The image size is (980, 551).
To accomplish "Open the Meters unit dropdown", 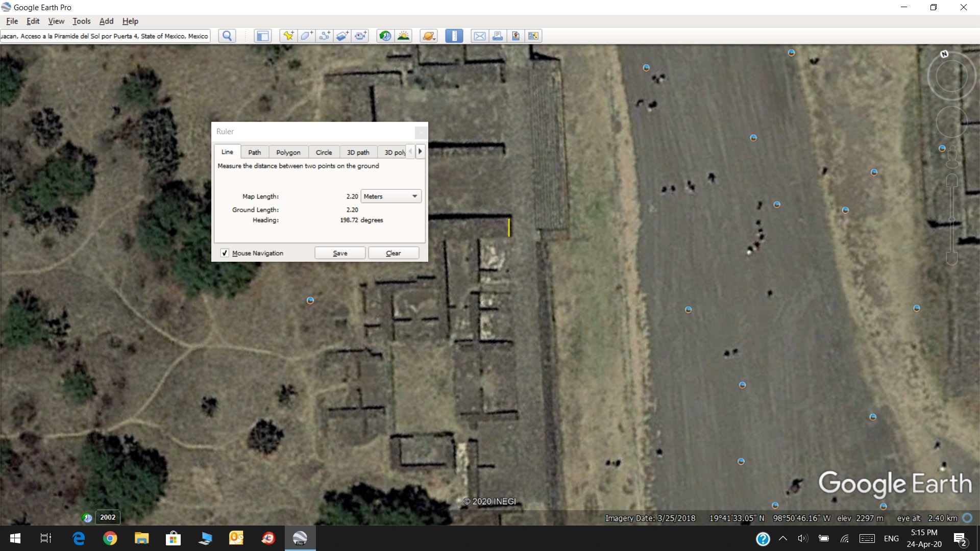I will coord(391,196).
